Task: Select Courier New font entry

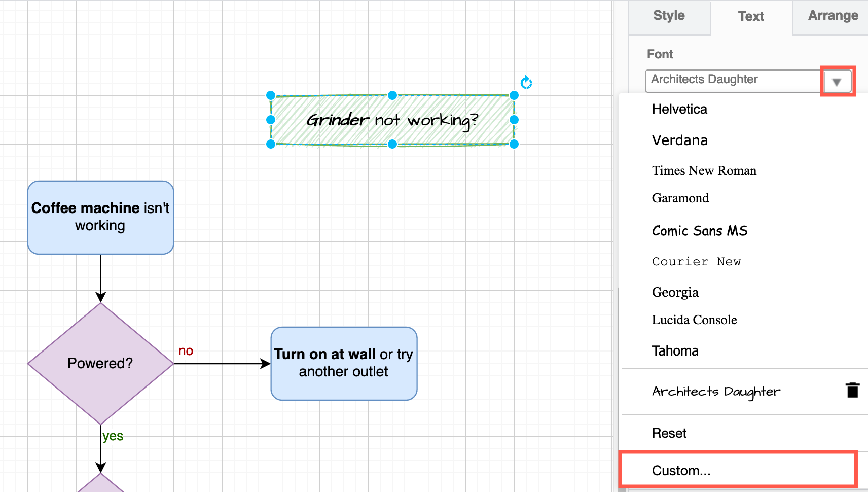Action: point(696,262)
